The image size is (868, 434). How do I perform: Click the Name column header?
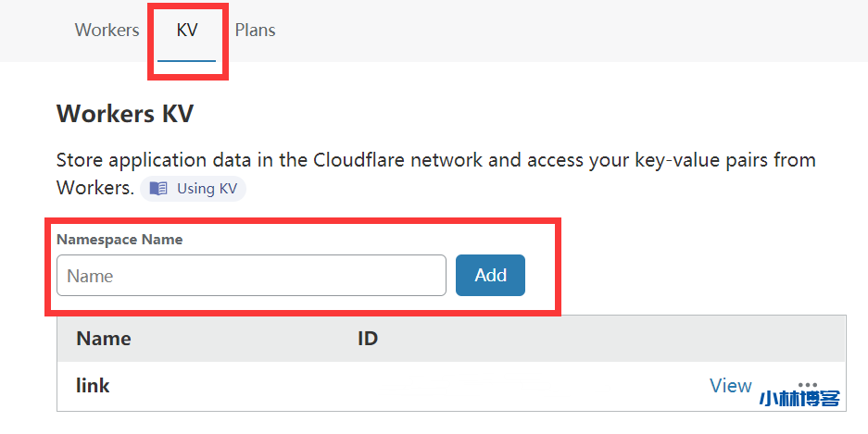click(103, 338)
